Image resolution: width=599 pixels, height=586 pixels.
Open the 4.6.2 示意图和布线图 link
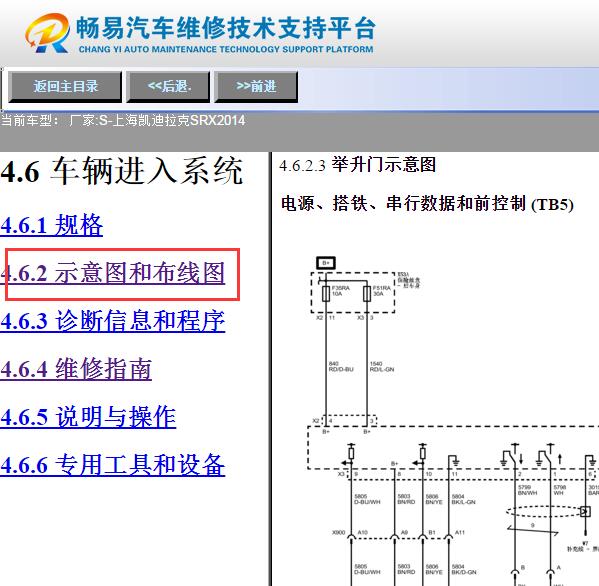(113, 273)
